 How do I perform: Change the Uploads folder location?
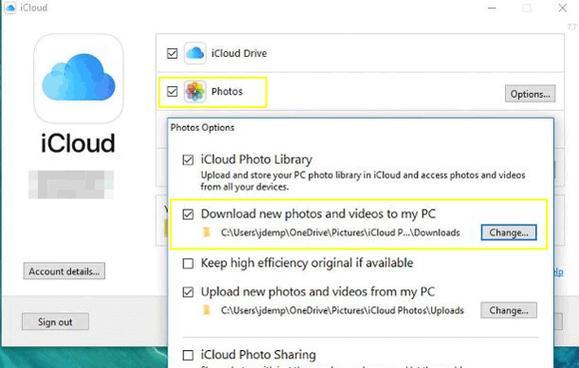point(509,310)
